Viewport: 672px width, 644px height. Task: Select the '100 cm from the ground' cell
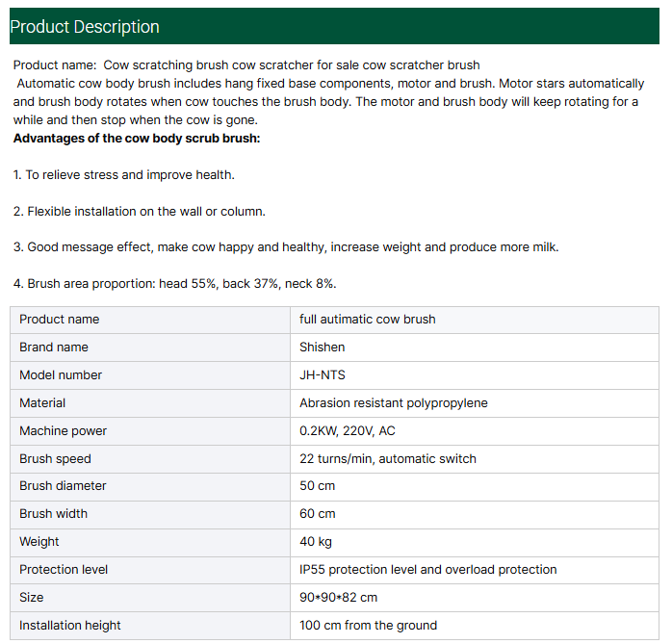369,626
